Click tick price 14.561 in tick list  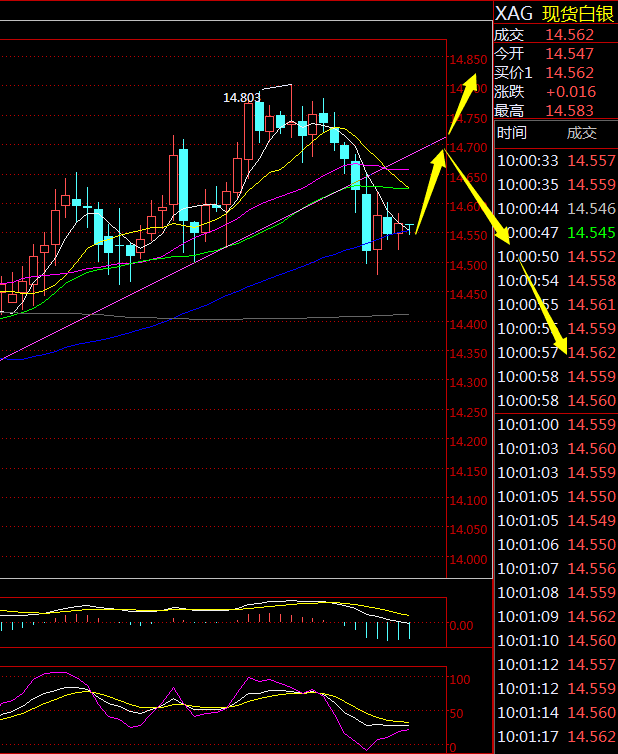[592, 305]
